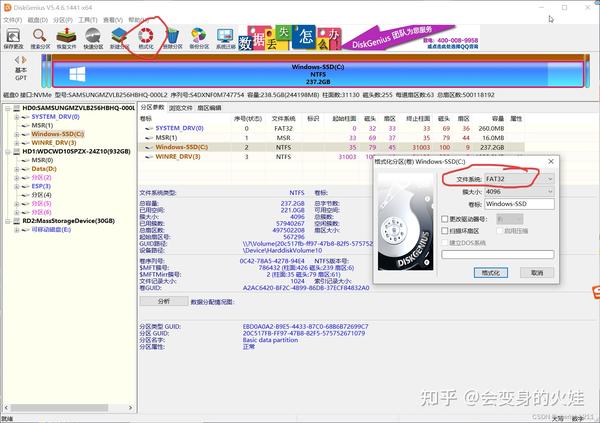This screenshot has width=600, height=423.
Task: Expand the Data(D:) tree node
Action: [16, 169]
